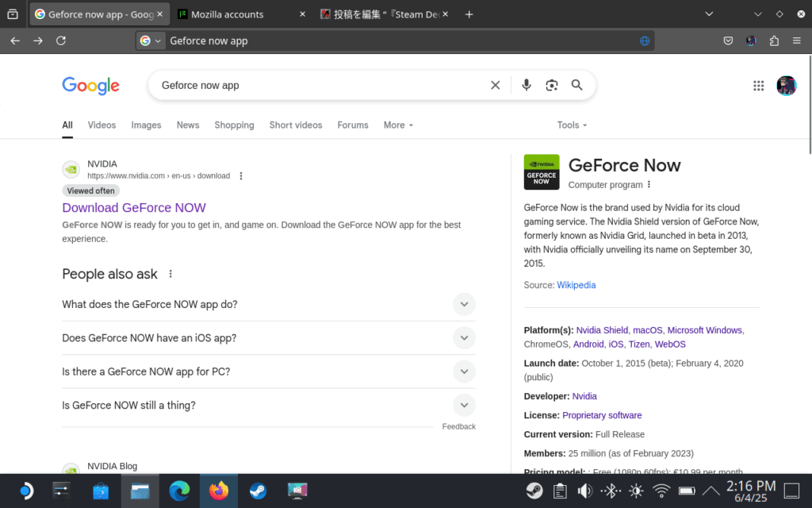Click the Feedback link

(x=458, y=426)
